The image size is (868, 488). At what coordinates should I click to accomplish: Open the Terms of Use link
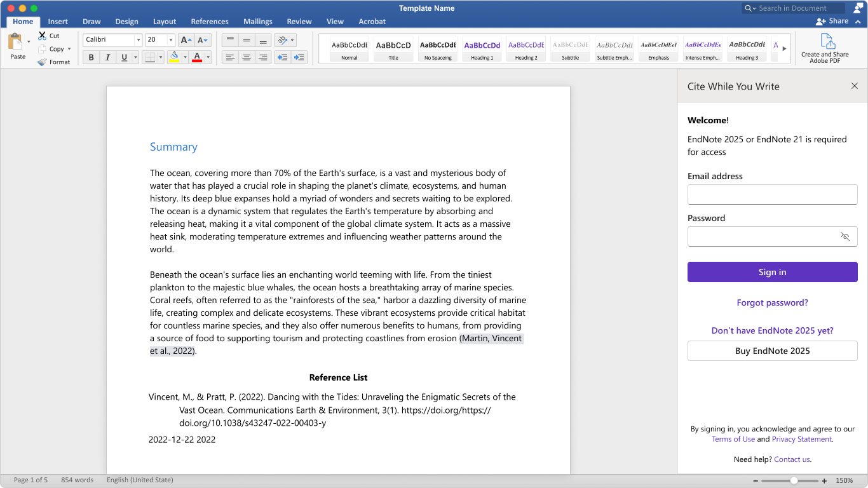click(733, 439)
